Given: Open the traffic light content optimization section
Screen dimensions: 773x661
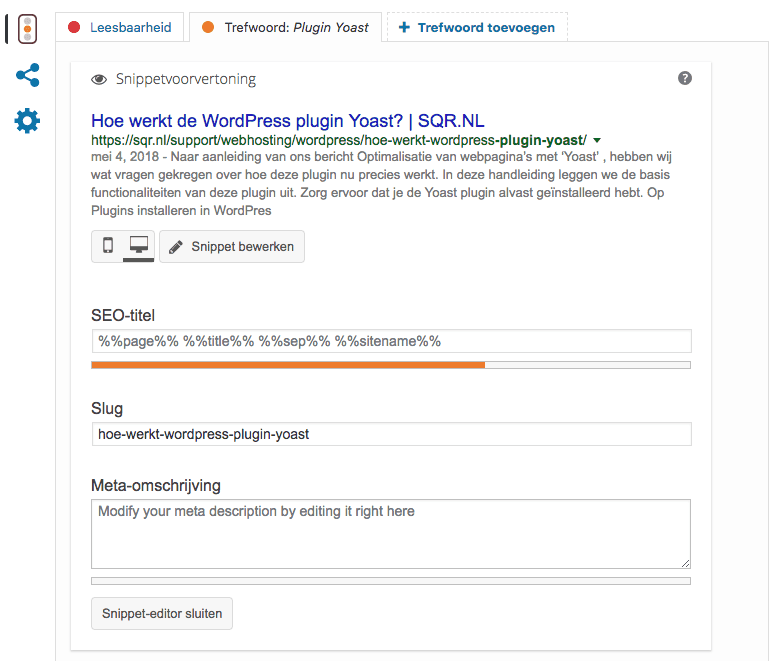Looking at the screenshot, I should (27, 29).
